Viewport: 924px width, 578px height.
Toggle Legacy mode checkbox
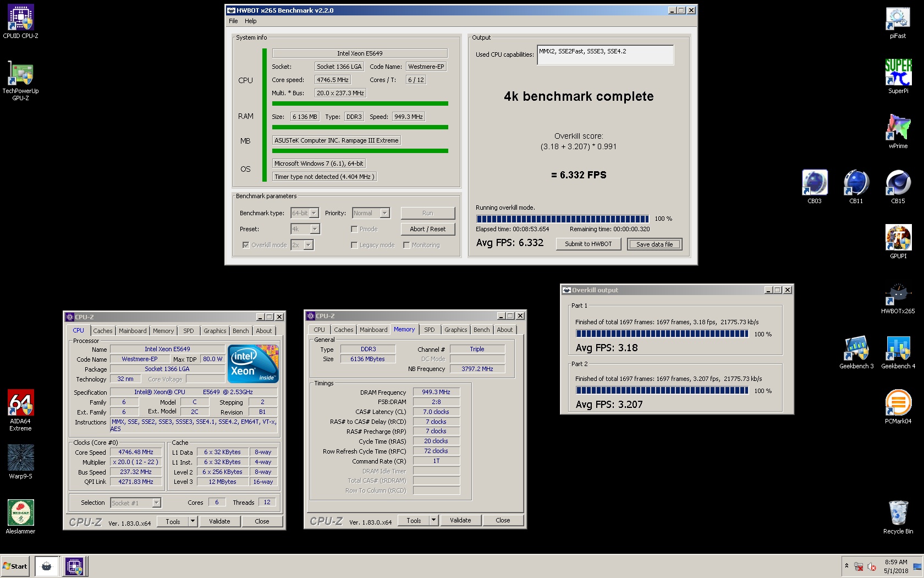tap(354, 245)
